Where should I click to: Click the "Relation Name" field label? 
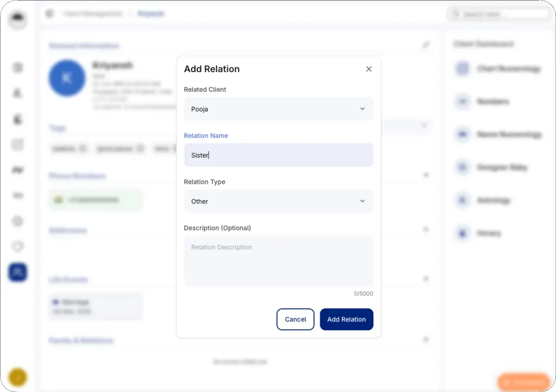point(206,136)
